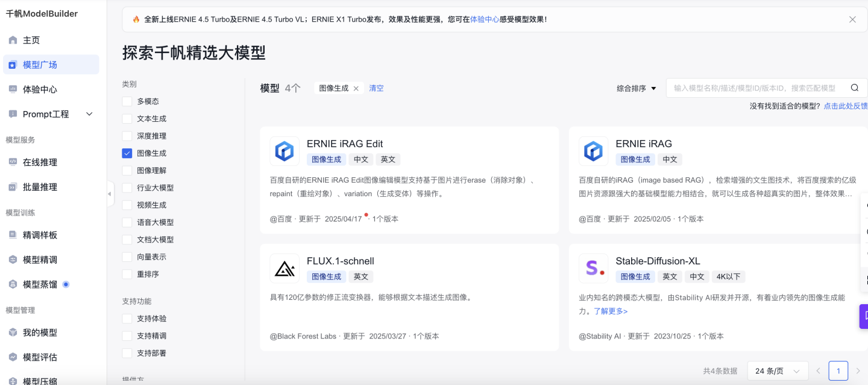Screen dimensions: 868x385
Task: Select the 图像理解 checkbox
Action: (127, 171)
